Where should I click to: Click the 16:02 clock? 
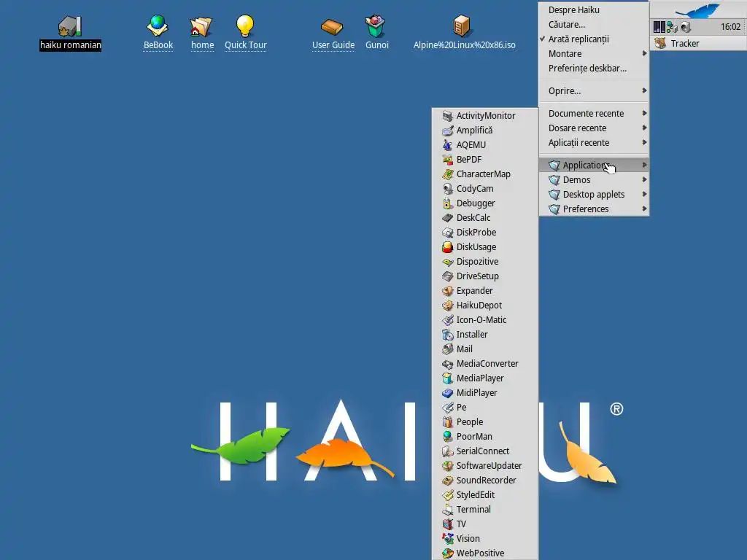(x=730, y=27)
